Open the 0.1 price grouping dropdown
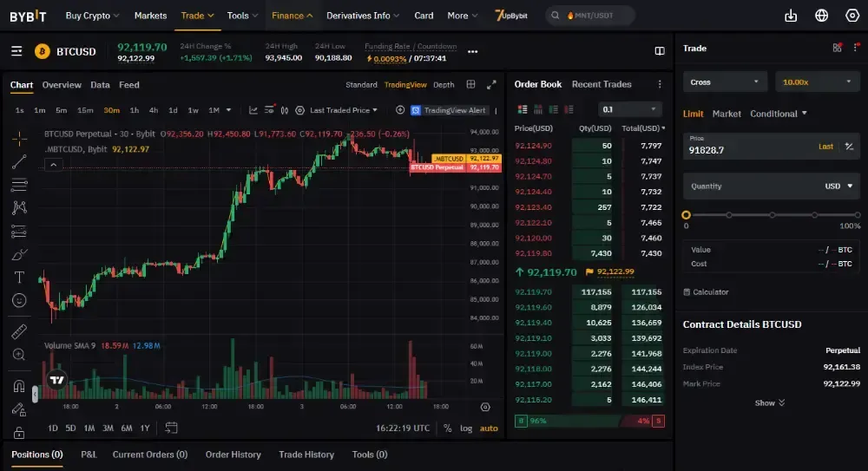This screenshot has width=868, height=471. (x=630, y=109)
